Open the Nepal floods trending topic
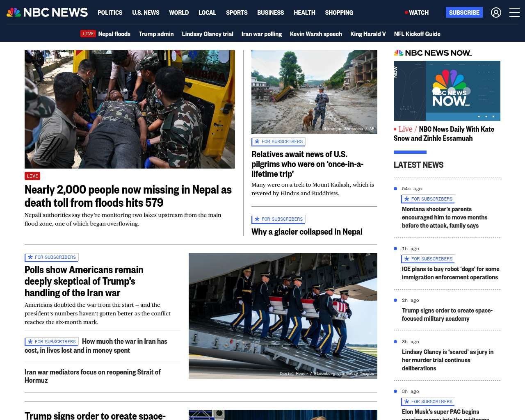Viewport: 525px width, 420px height. pos(114,34)
